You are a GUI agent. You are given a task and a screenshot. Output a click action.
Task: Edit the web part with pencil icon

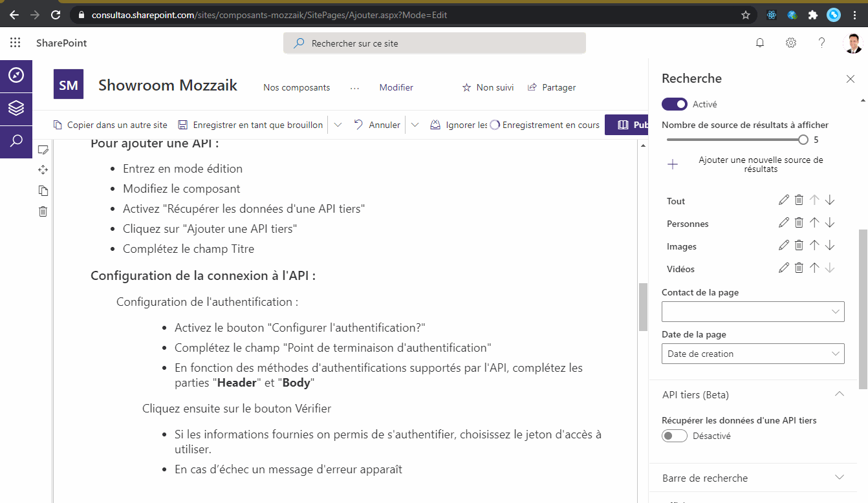tap(43, 149)
